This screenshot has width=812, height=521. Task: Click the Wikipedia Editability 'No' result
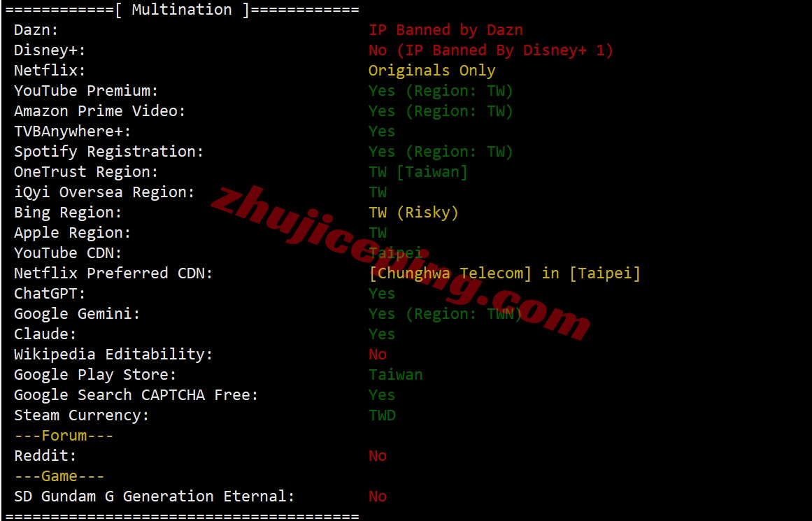coord(378,355)
